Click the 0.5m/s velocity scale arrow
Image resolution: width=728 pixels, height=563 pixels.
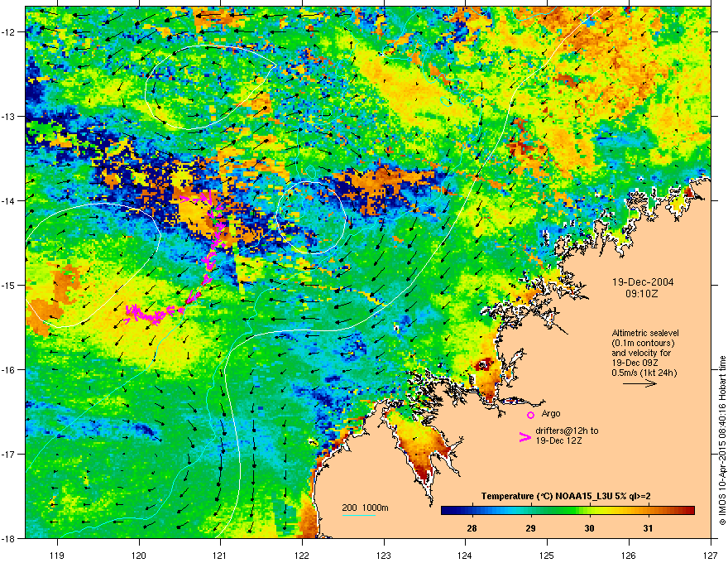pos(639,383)
